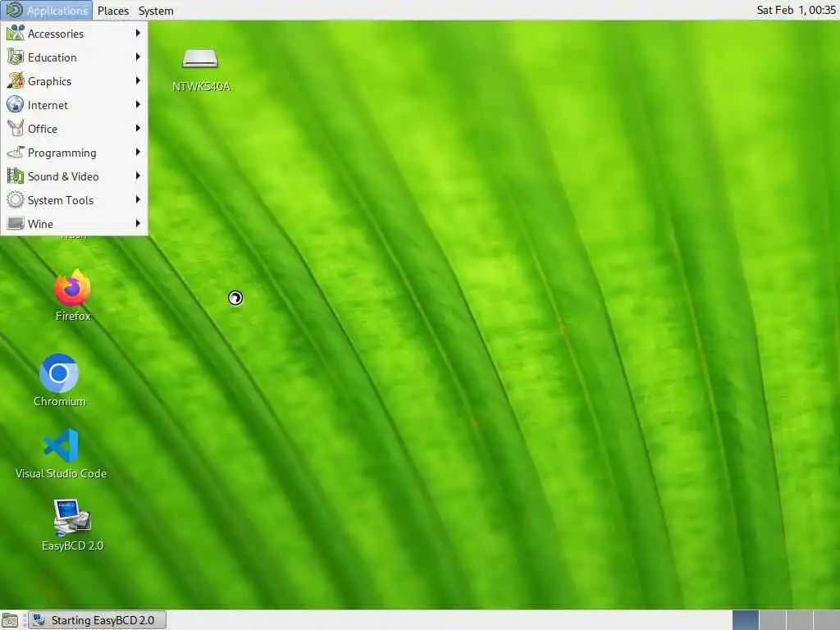Select the Visual Studio Code desktop icon
The height and width of the screenshot is (630, 840).
[x=61, y=445]
